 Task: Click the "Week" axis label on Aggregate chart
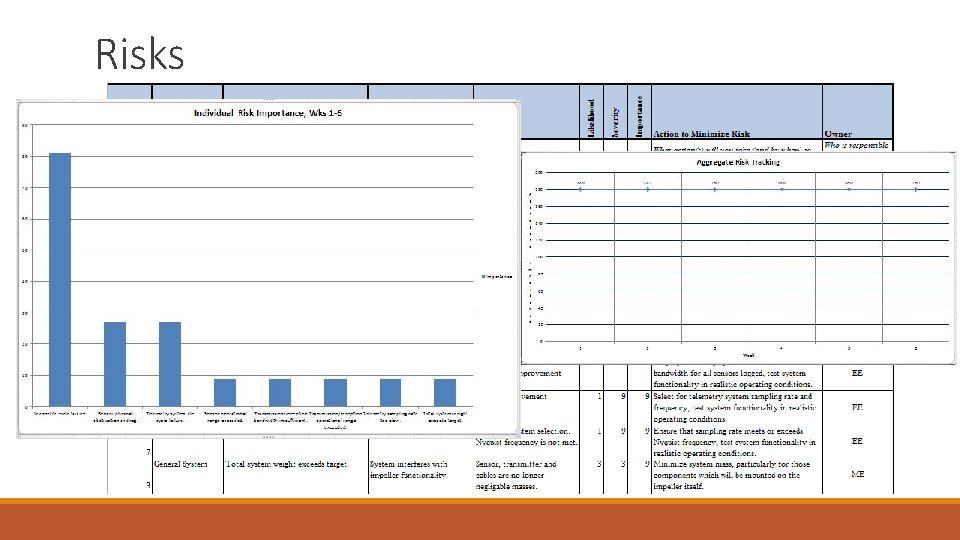pos(749,355)
